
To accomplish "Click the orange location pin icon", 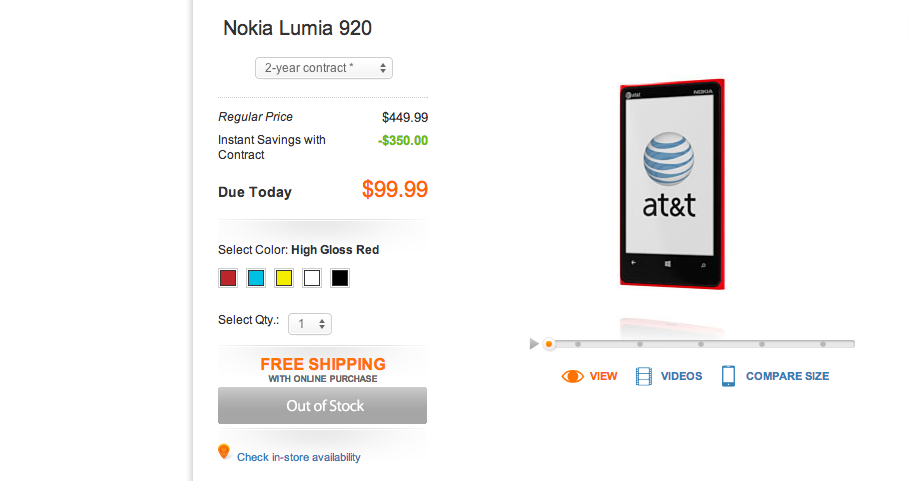I will (x=224, y=452).
